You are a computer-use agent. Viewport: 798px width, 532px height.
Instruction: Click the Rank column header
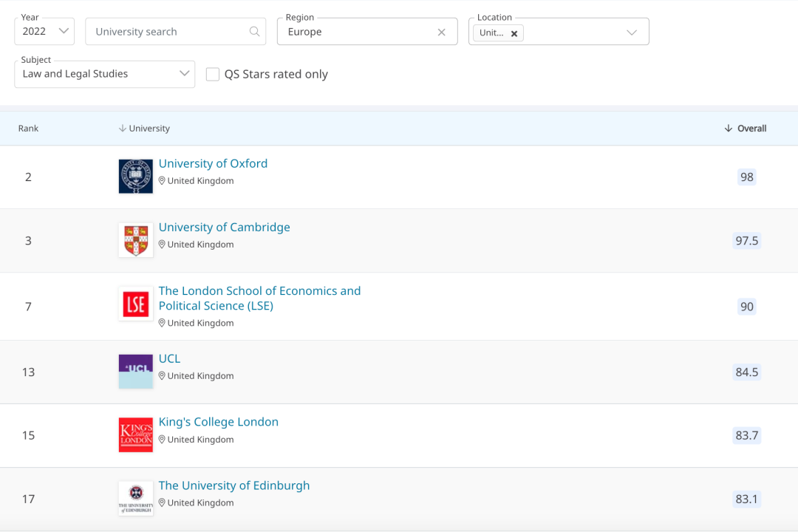pyautogui.click(x=29, y=129)
